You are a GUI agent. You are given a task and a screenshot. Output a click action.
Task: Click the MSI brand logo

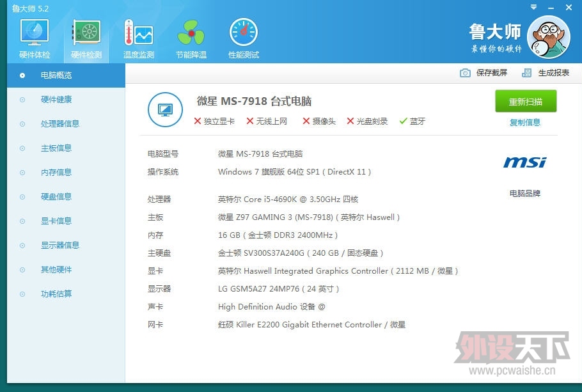pyautogui.click(x=525, y=162)
